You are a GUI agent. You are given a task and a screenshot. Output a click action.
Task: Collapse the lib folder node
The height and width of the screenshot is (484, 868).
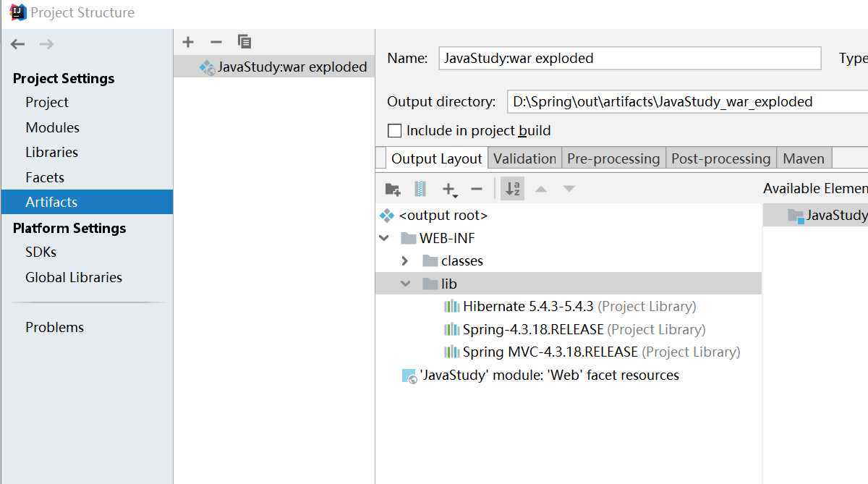[405, 284]
